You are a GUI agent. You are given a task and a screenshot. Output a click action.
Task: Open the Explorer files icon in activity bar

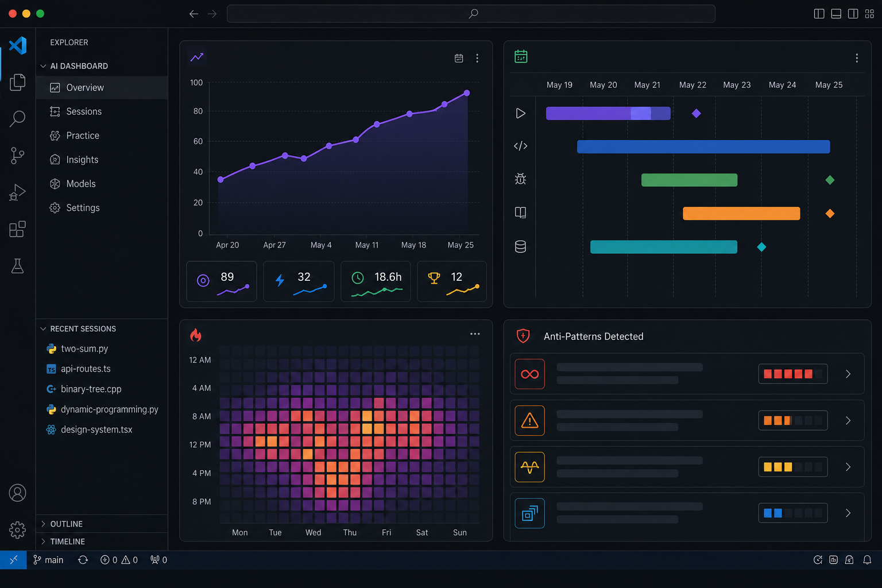click(x=18, y=82)
